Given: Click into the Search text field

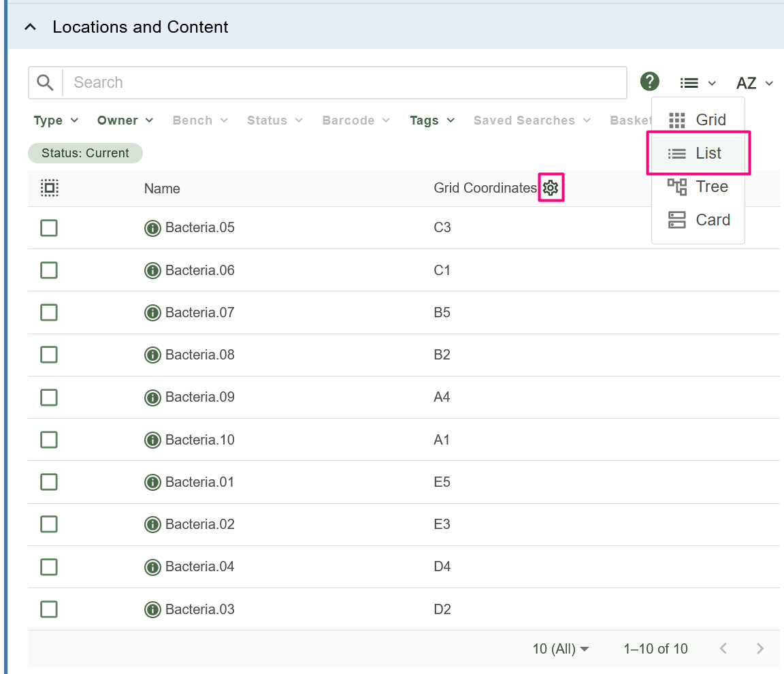Looking at the screenshot, I should coord(344,82).
